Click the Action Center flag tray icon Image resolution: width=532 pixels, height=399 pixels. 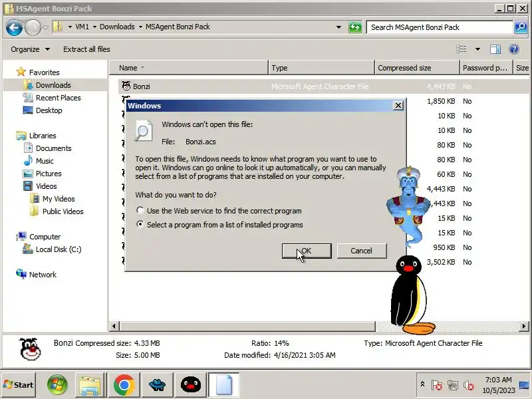click(436, 385)
